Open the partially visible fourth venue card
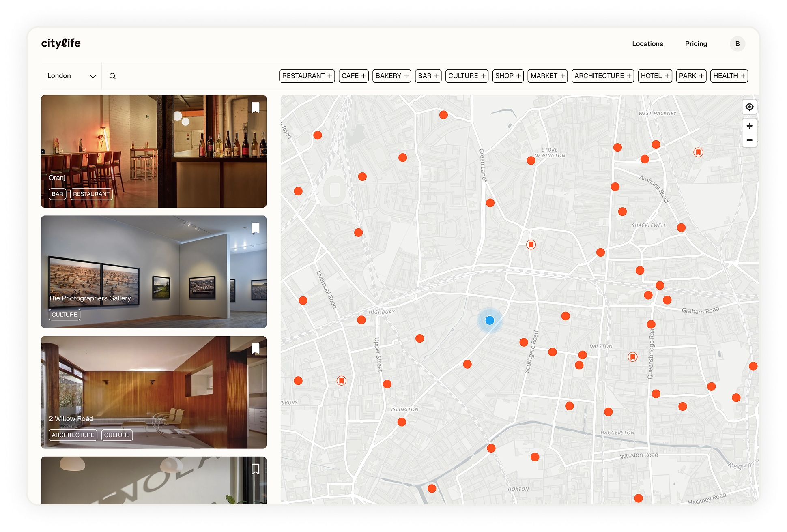This screenshot has height=532, width=787. click(154, 481)
